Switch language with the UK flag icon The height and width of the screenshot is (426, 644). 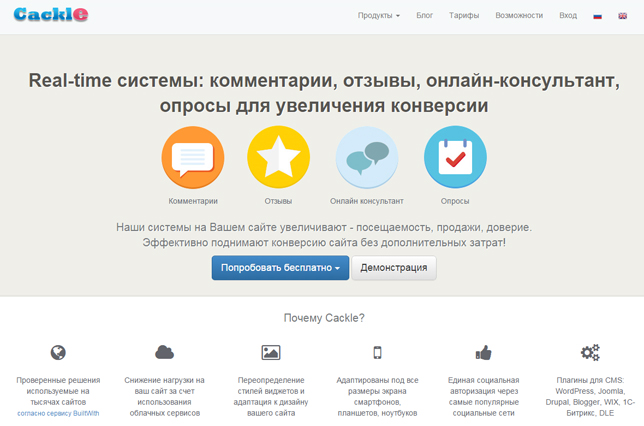623,16
